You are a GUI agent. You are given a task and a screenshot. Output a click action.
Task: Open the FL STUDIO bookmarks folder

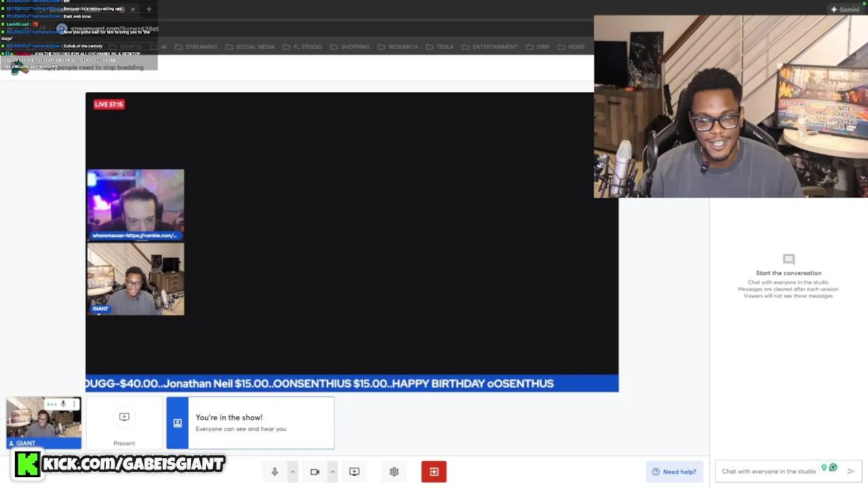coord(302,47)
